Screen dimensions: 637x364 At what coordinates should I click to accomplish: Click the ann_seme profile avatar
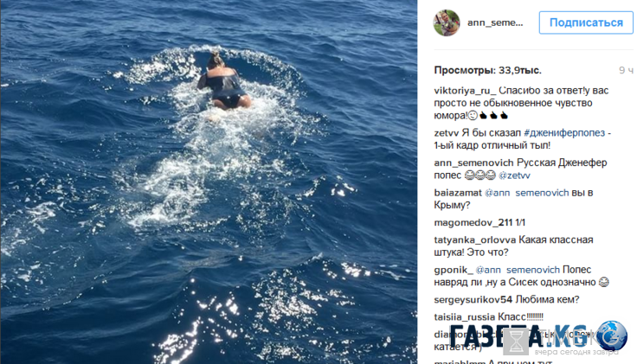pos(447,22)
